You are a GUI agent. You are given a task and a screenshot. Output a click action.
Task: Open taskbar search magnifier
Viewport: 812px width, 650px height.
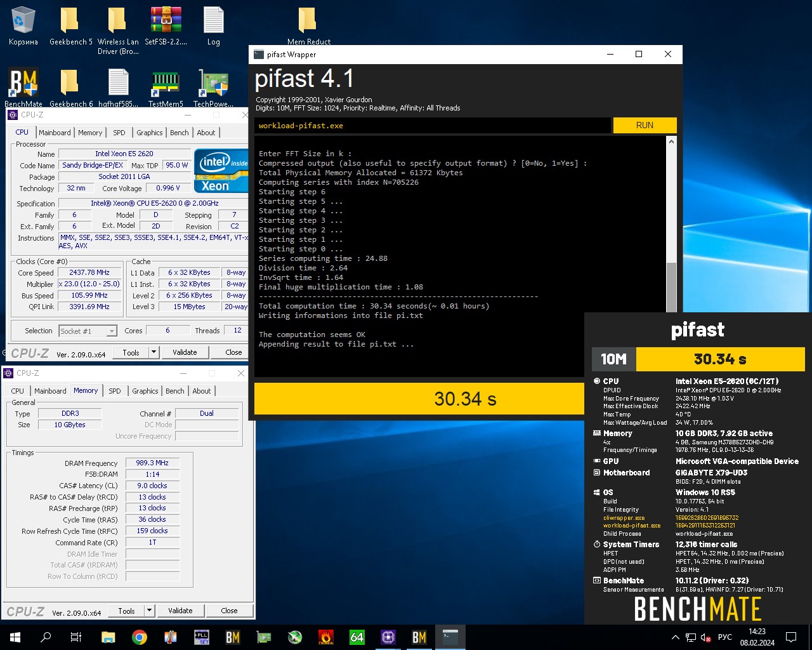(x=46, y=637)
